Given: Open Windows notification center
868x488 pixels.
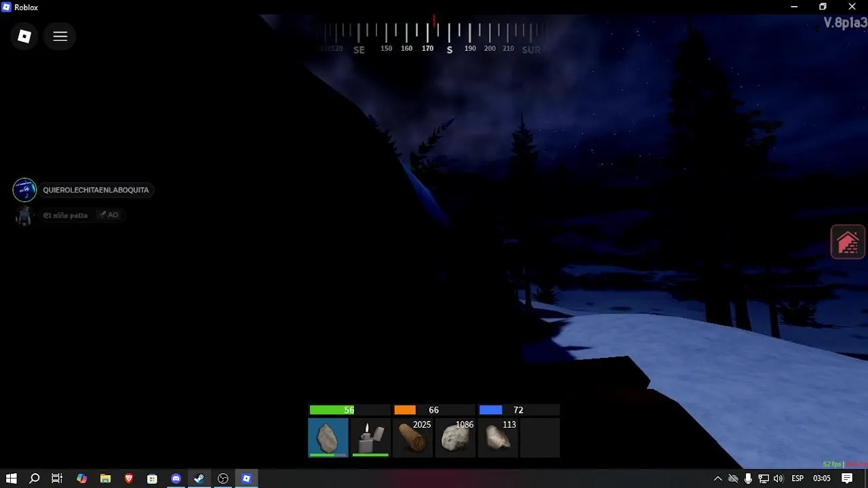Looking at the screenshot, I should (847, 479).
